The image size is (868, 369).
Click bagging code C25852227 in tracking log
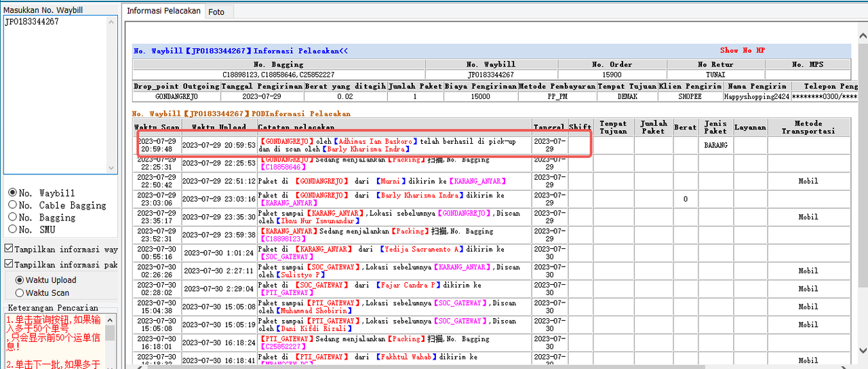click(282, 347)
